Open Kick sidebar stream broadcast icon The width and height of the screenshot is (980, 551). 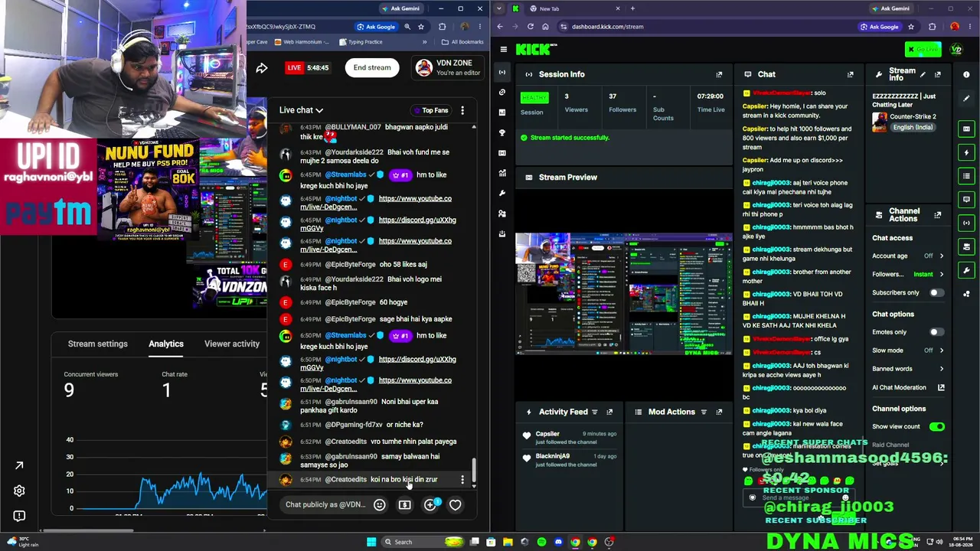click(x=502, y=72)
